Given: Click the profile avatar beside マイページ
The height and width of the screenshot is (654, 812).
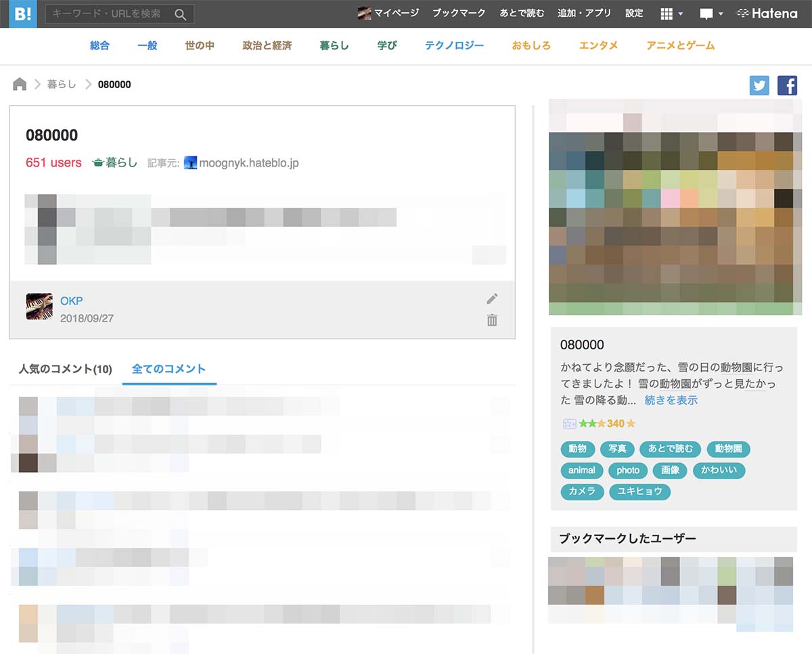Looking at the screenshot, I should click(364, 13).
